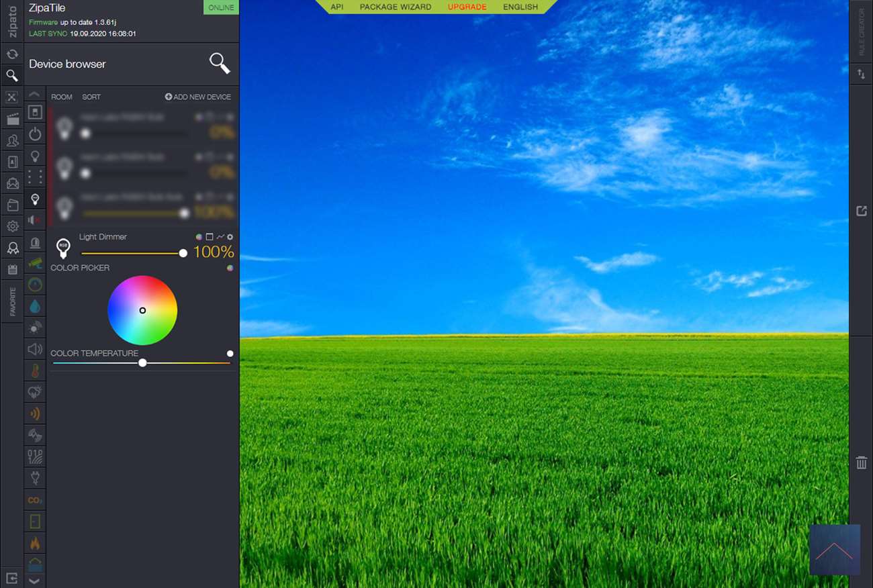Filter devices by fire flame icon
873x588 pixels.
[x=35, y=542]
